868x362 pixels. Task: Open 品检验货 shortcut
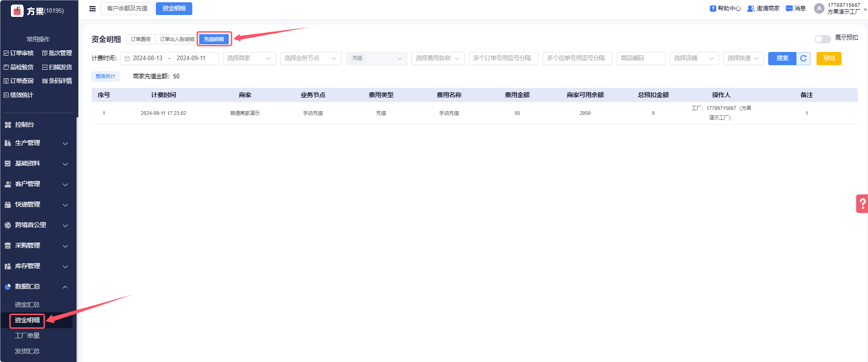[19, 67]
